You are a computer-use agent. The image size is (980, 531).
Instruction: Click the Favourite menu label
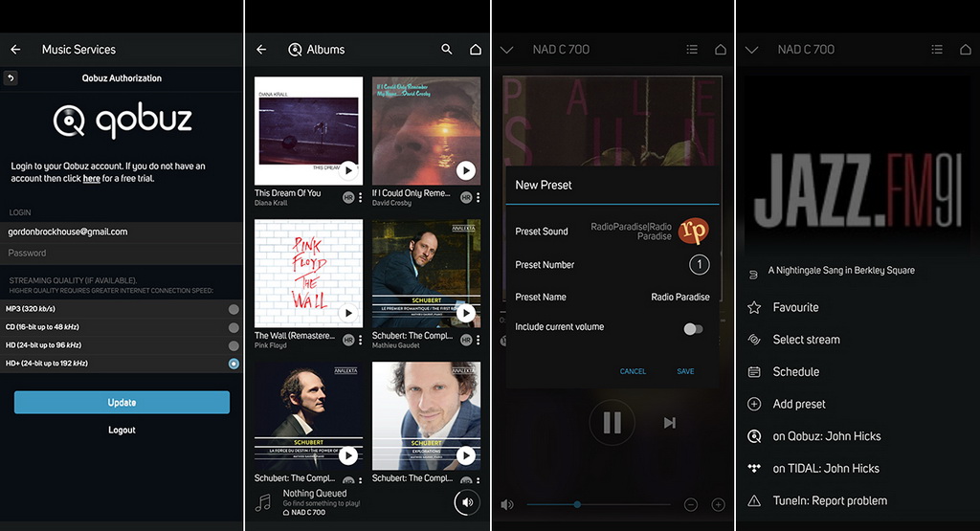[795, 307]
